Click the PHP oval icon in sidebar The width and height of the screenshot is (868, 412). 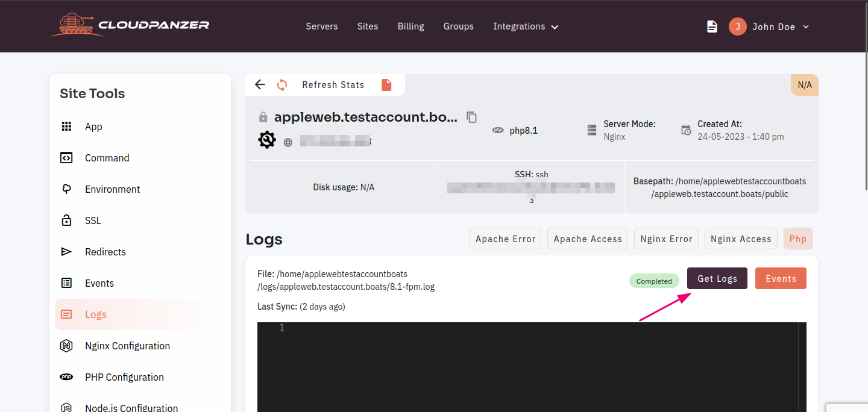66,377
